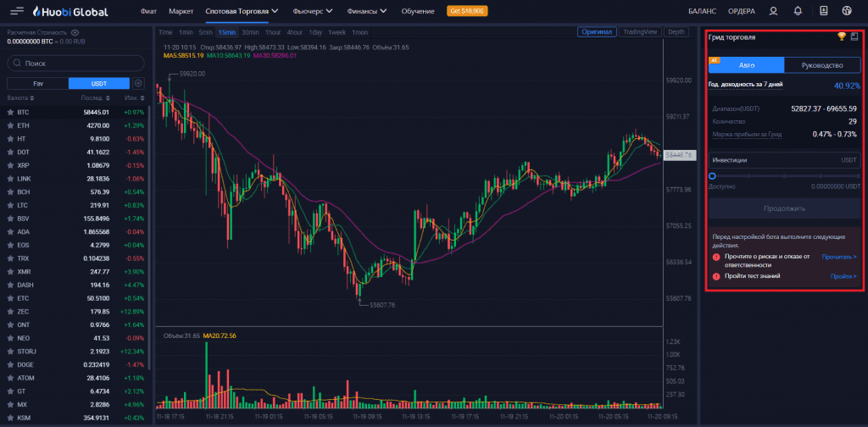Toggle favorite star for HT
The image size is (868, 427).
tap(10, 139)
